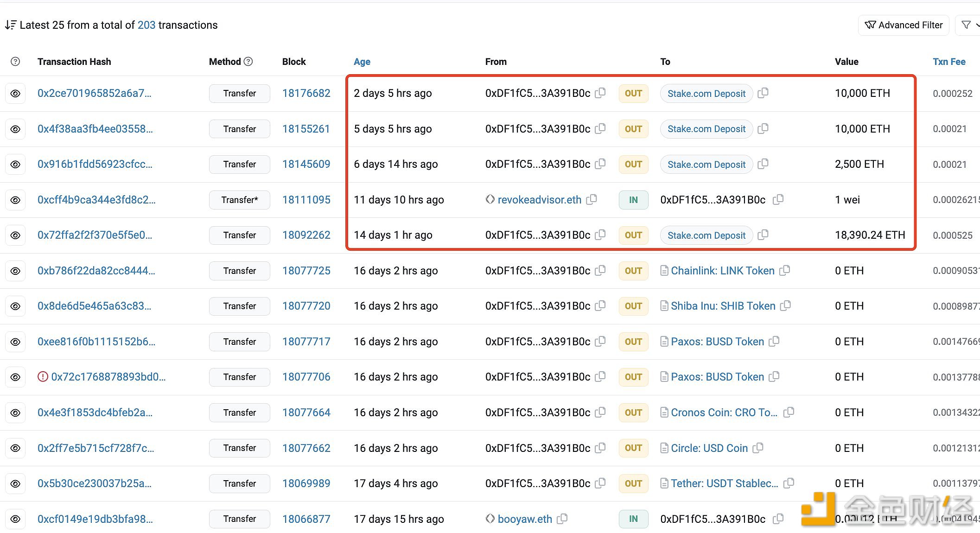Preview transaction 0xee816f0b1115152b6 with eye icon
This screenshot has height=533, width=980.
coord(15,342)
